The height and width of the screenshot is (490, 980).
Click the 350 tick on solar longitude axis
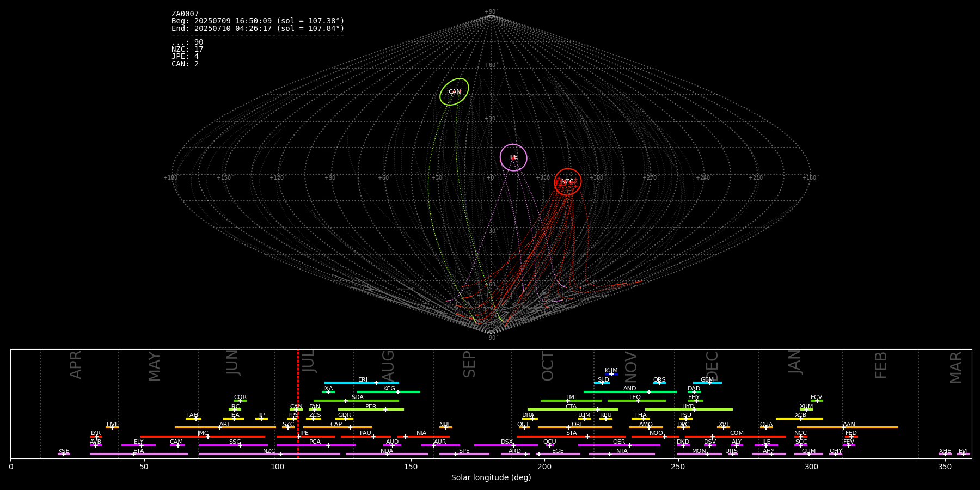[945, 467]
